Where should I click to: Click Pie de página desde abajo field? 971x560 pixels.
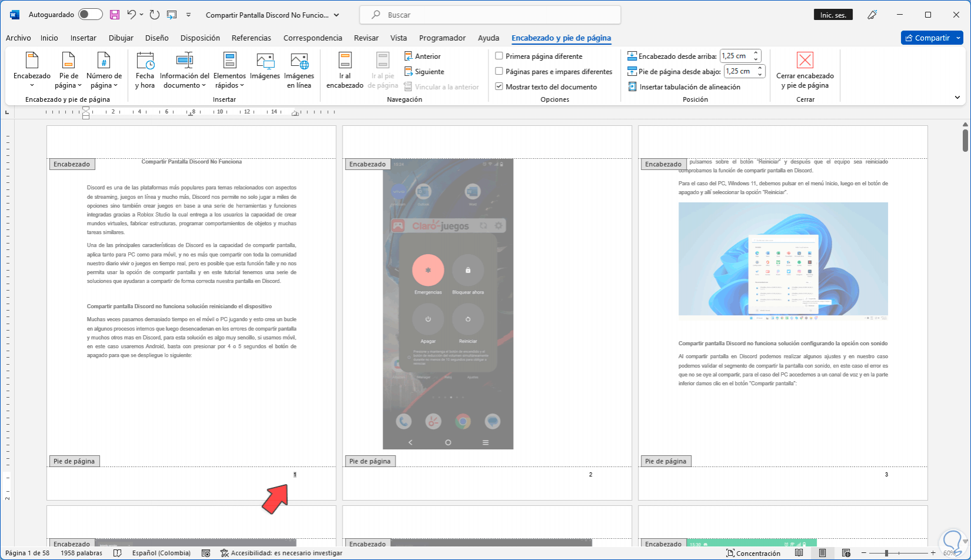tap(740, 72)
